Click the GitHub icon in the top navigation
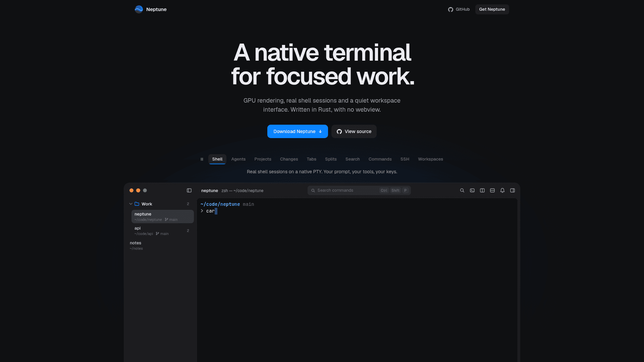 [x=450, y=9]
